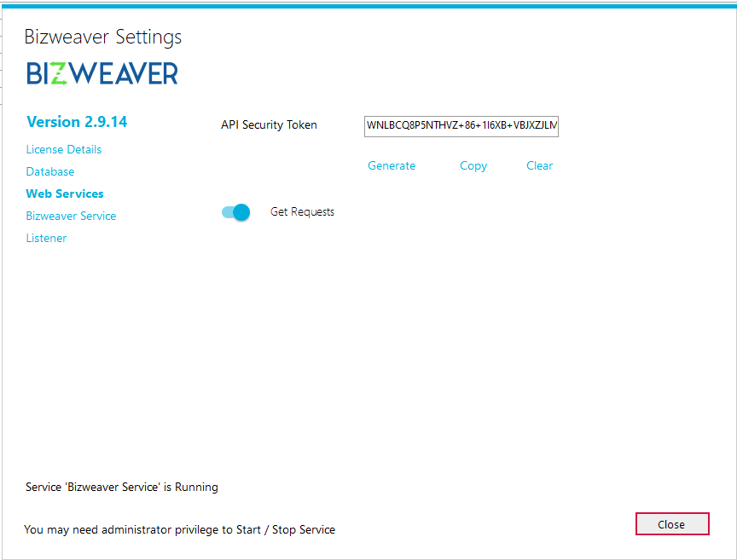Clear the API security token
This screenshot has height=560, width=737.
pos(539,165)
